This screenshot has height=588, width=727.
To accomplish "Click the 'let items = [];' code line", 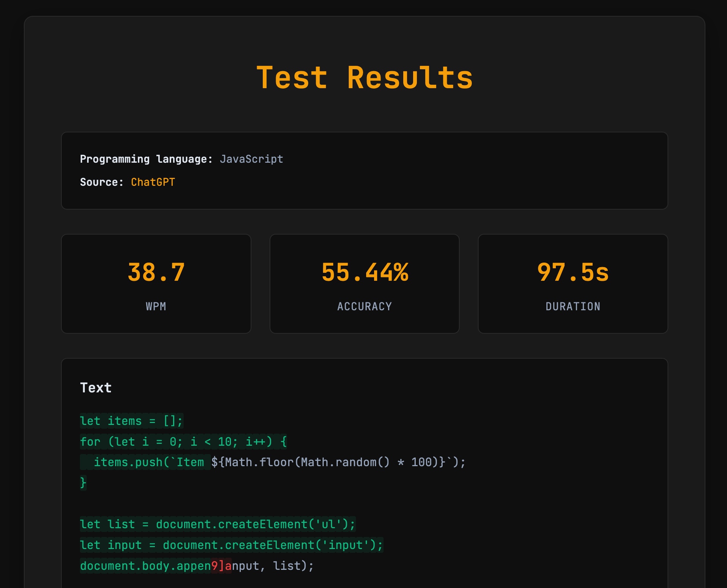I will pos(131,421).
